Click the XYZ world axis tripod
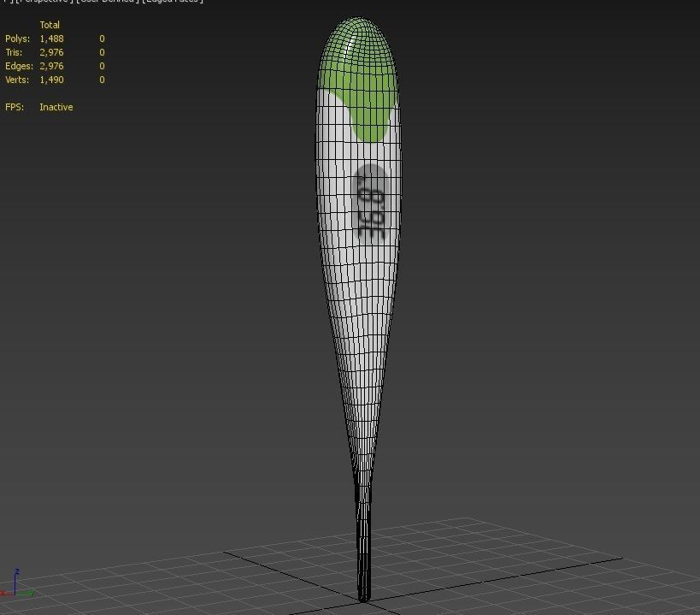Viewport: 700px width, 615px height. click(x=16, y=584)
